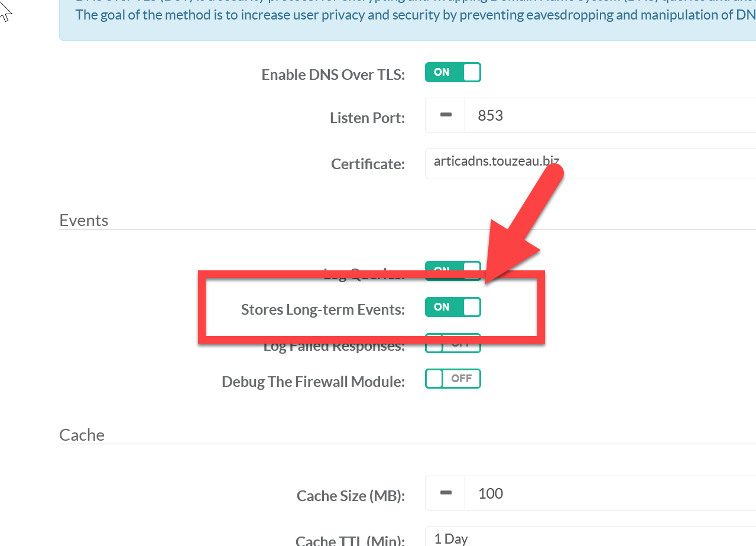756x546 pixels.
Task: Enable Debug The Firewall Module switch
Action: point(453,379)
